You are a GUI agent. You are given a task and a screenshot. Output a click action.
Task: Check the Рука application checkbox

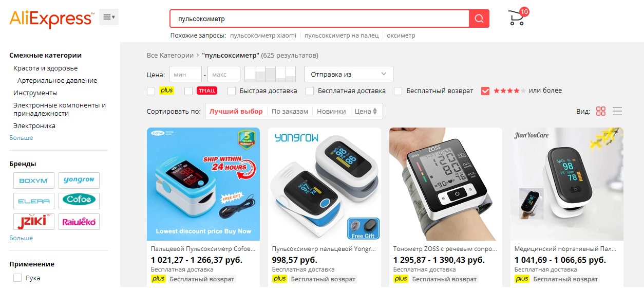[x=17, y=278]
